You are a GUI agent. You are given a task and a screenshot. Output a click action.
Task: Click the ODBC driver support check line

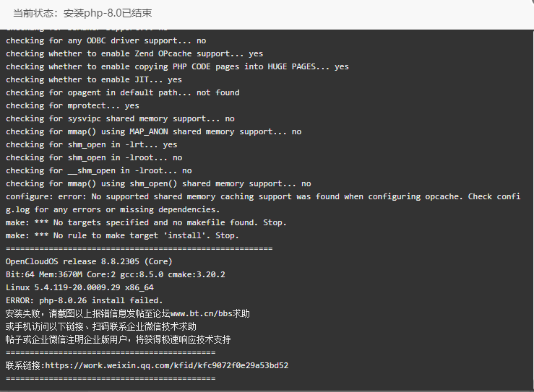tap(106, 40)
